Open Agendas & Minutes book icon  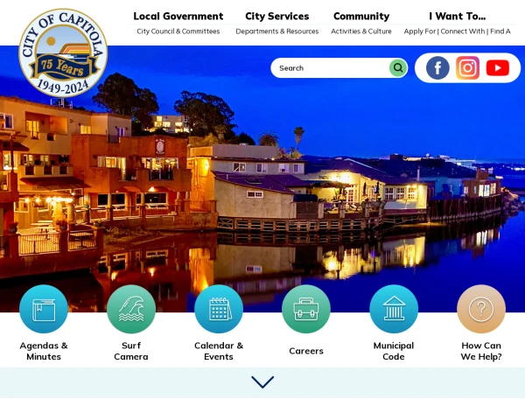44,309
